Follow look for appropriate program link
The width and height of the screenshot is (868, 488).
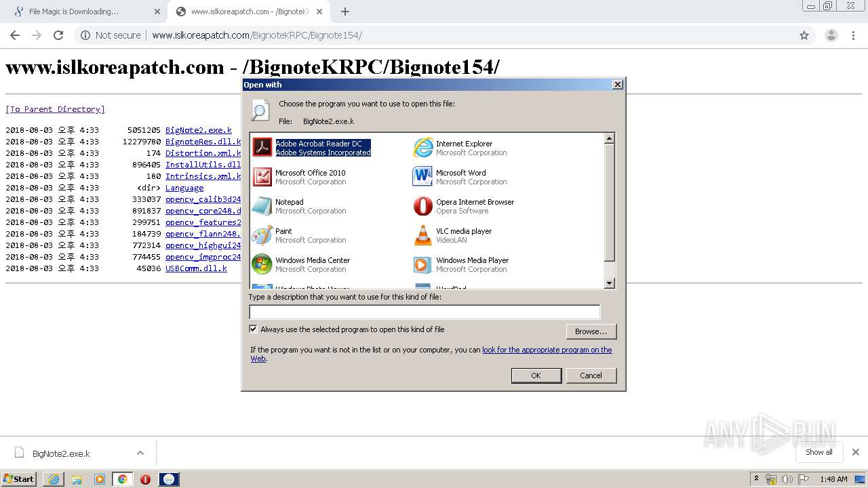(547, 350)
